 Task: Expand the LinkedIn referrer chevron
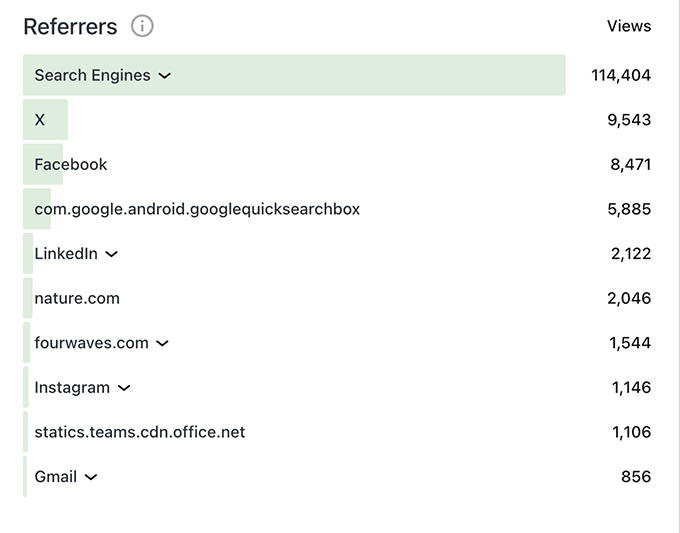(112, 254)
